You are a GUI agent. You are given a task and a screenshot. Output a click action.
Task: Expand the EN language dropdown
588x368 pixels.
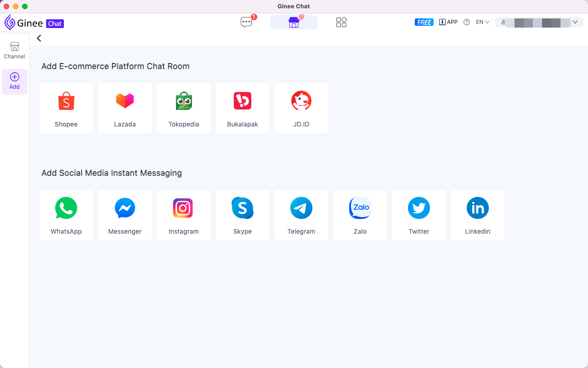(482, 22)
